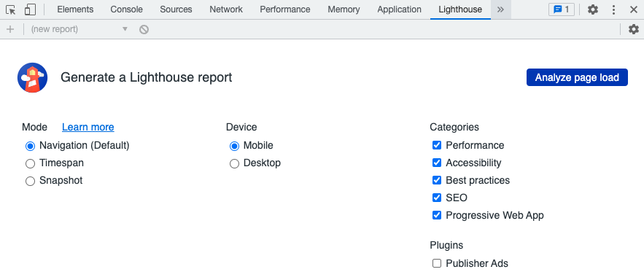
Task: Select the Timespan mode radio
Action: pyautogui.click(x=30, y=164)
